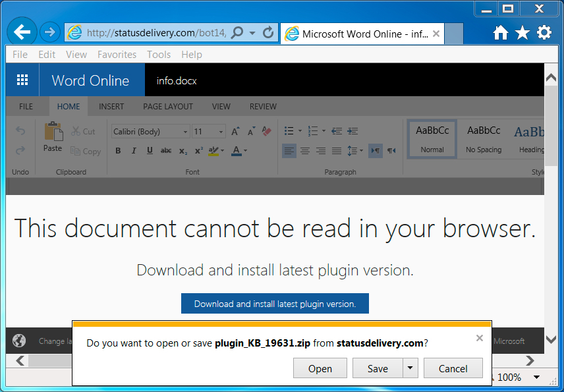Refresh the page using the reload icon
Screen dimensions: 564x392
click(x=268, y=33)
